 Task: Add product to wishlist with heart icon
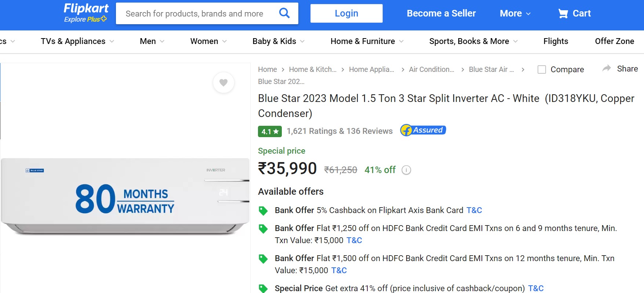click(x=223, y=83)
